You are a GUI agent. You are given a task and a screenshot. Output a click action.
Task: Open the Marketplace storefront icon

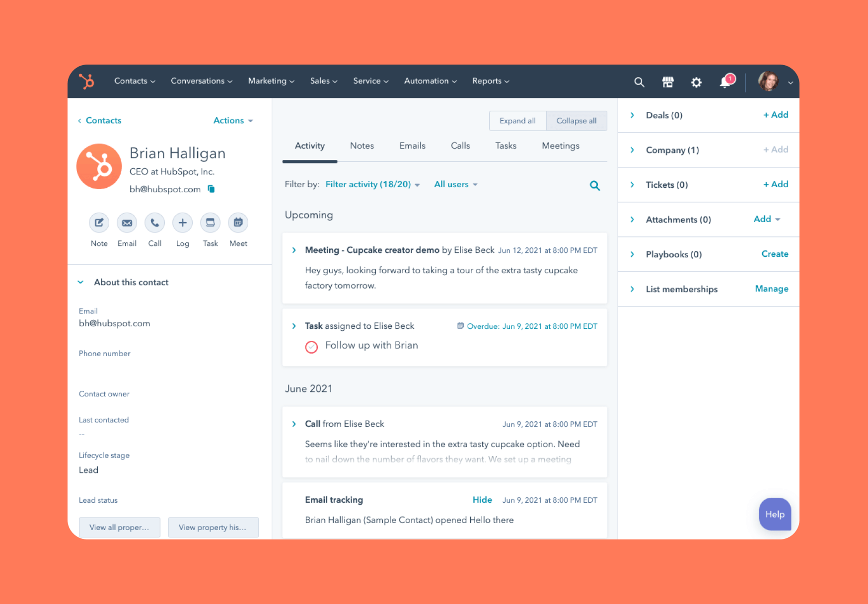[668, 82]
